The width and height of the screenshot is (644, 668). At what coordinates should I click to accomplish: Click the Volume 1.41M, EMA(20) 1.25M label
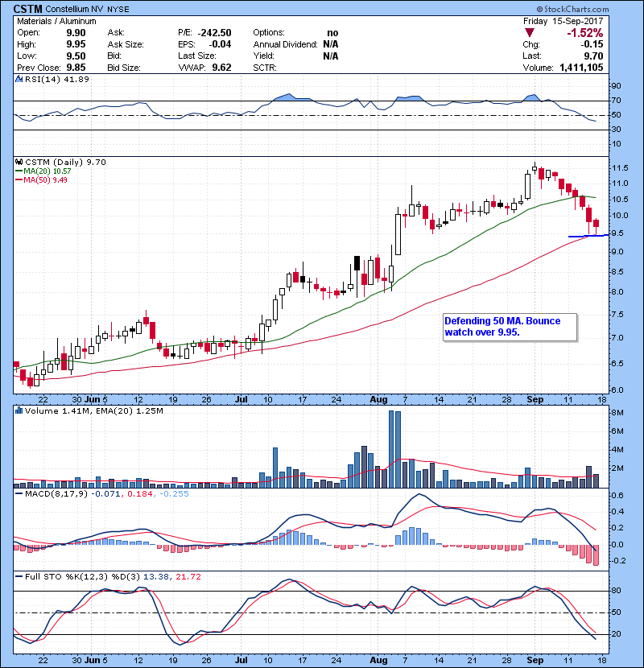[x=93, y=411]
